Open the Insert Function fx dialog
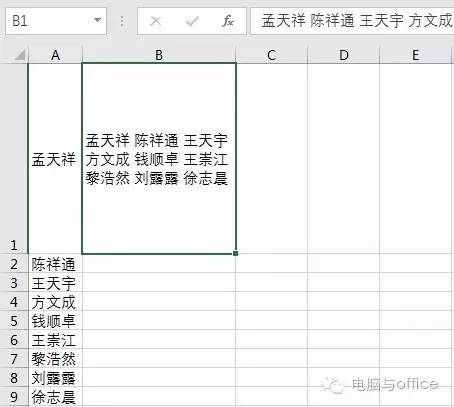 pos(228,22)
